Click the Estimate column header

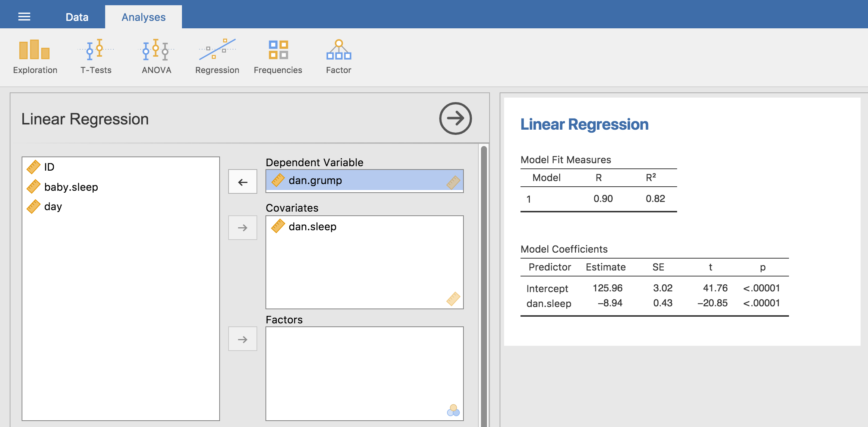point(606,267)
